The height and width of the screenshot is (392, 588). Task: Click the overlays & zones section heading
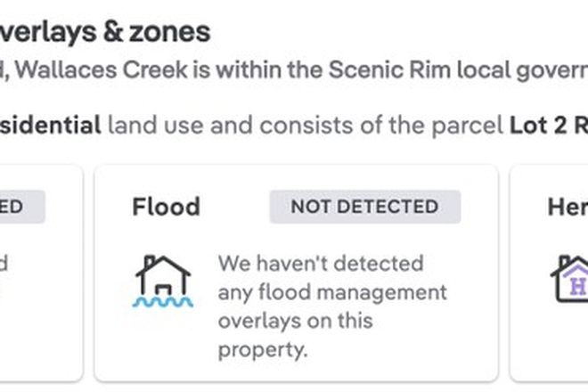coord(105,32)
